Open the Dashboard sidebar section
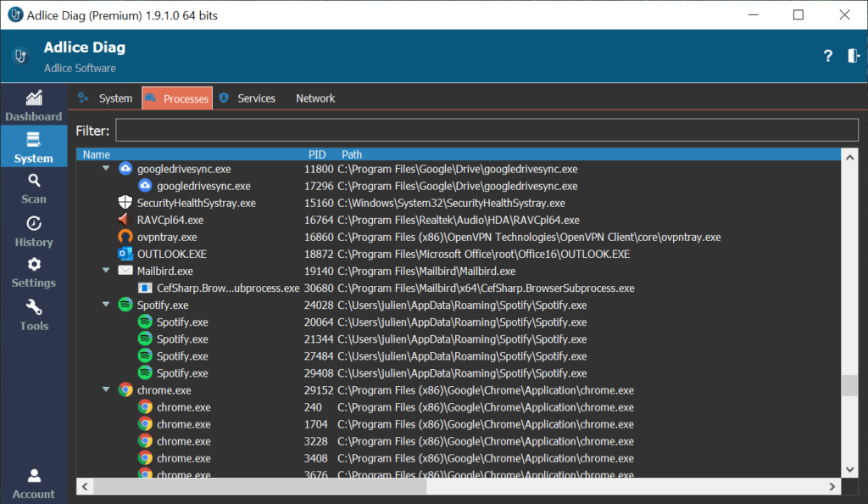This screenshot has height=504, width=868. click(34, 105)
